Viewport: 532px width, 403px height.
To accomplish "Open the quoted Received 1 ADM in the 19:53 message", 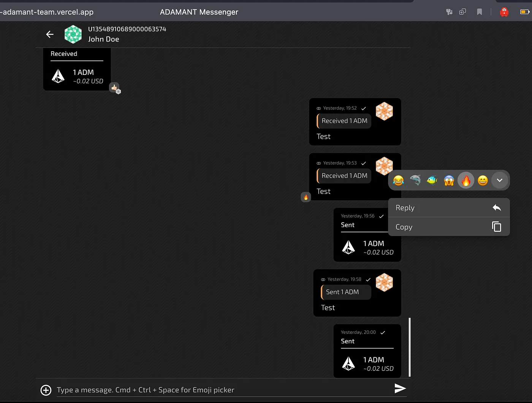I will coord(344,176).
